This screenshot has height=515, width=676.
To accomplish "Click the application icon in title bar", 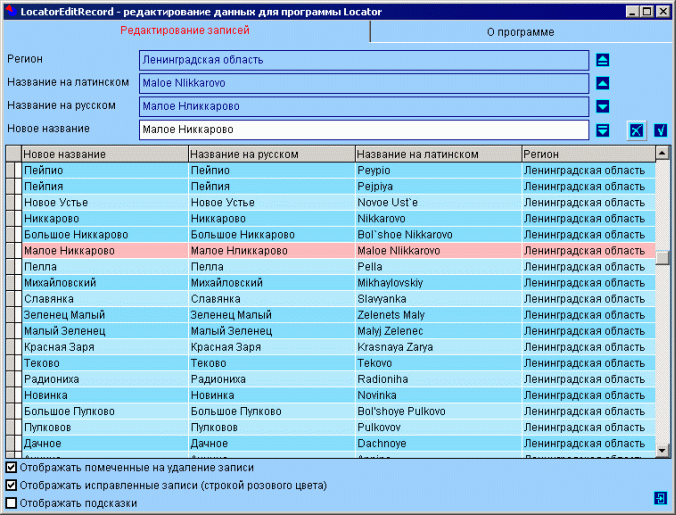I will click(x=11, y=11).
